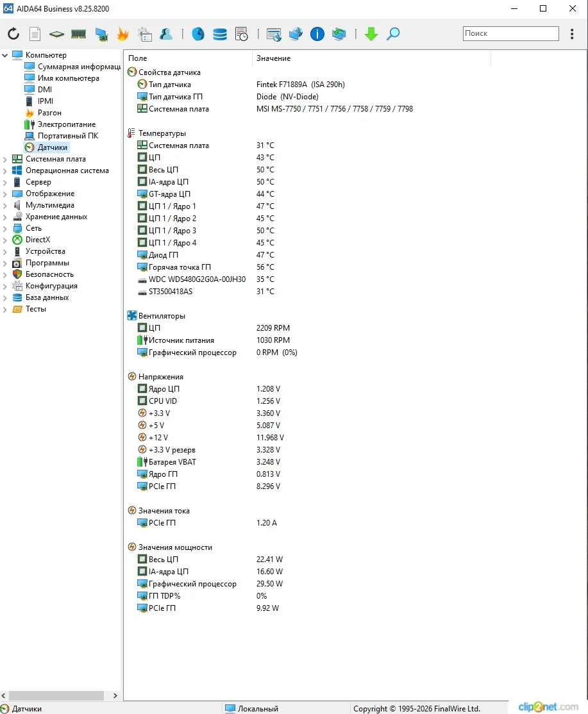This screenshot has width=588, height=714.
Task: Select Имя компьютера in the tree
Action: 62,78
